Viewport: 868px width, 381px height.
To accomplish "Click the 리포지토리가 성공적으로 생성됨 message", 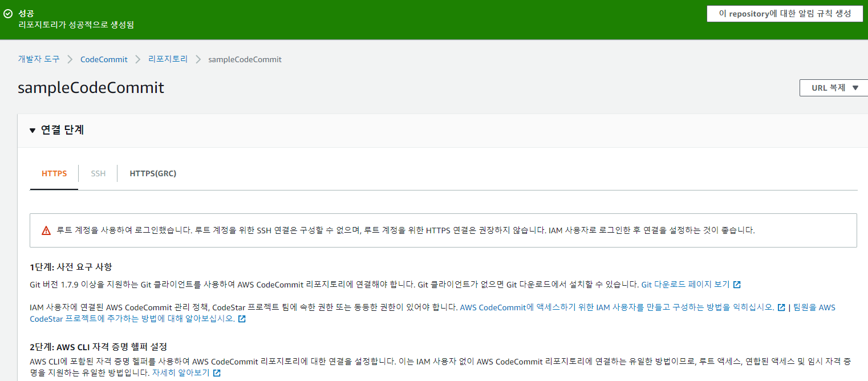I will 76,25.
